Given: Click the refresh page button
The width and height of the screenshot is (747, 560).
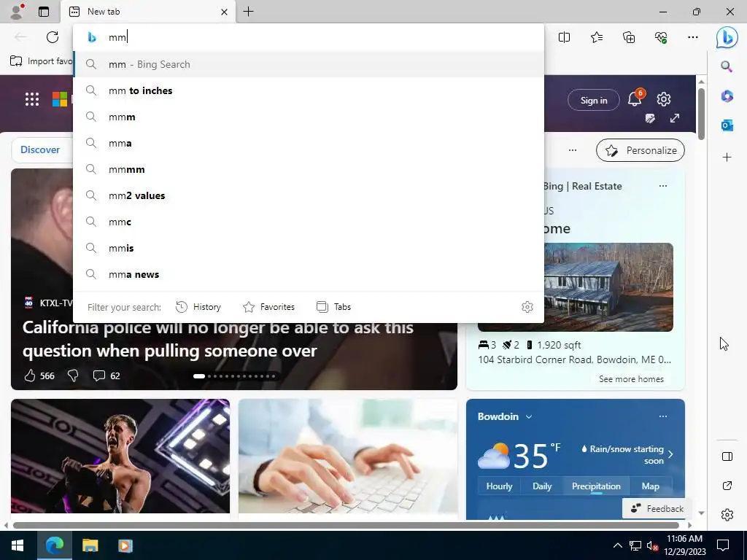Looking at the screenshot, I should click(x=53, y=37).
